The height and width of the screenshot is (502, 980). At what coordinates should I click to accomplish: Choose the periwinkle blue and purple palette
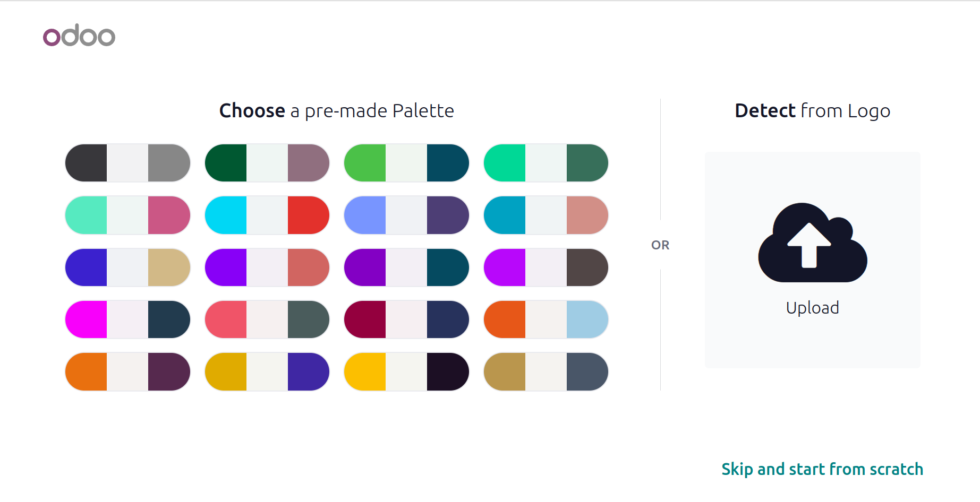[x=407, y=215]
